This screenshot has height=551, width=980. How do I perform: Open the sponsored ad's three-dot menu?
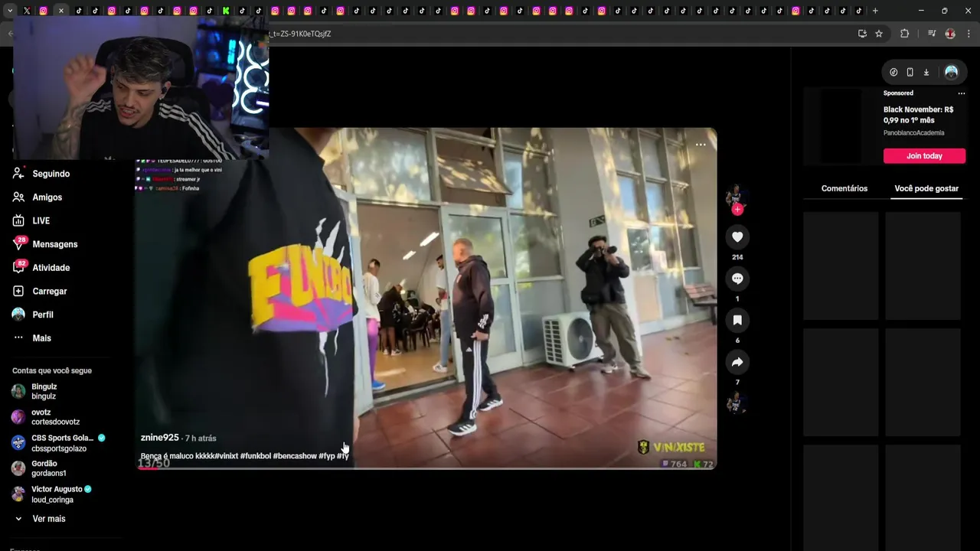pyautogui.click(x=962, y=93)
